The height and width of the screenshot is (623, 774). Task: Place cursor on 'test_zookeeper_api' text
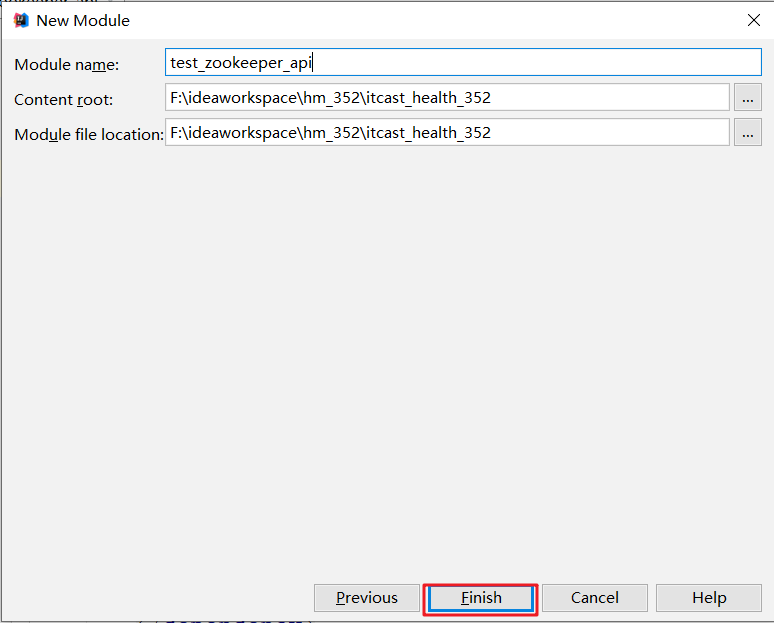241,63
